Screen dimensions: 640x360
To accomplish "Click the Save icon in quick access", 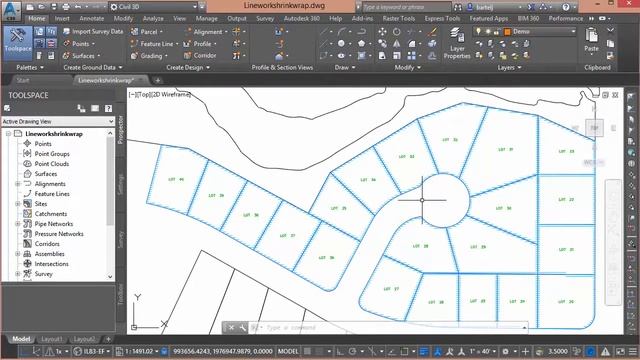I will pyautogui.click(x=54, y=7).
